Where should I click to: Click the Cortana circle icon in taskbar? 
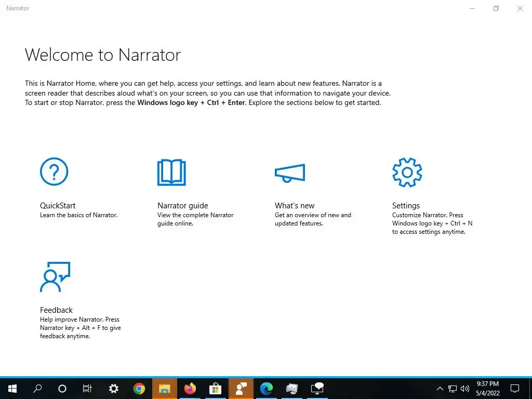pyautogui.click(x=62, y=389)
